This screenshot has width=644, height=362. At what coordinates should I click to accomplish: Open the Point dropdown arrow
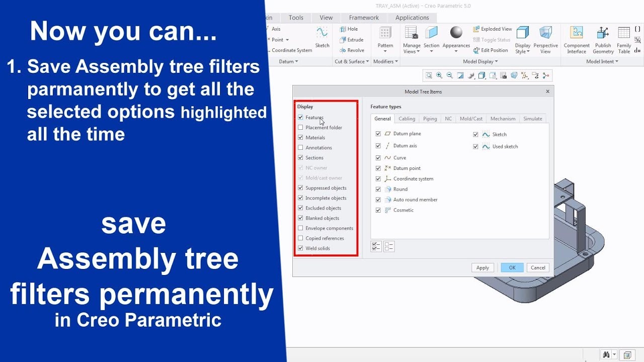[x=288, y=40]
